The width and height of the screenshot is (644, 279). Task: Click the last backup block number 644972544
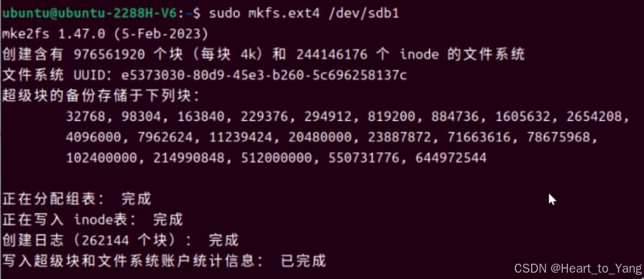point(451,158)
